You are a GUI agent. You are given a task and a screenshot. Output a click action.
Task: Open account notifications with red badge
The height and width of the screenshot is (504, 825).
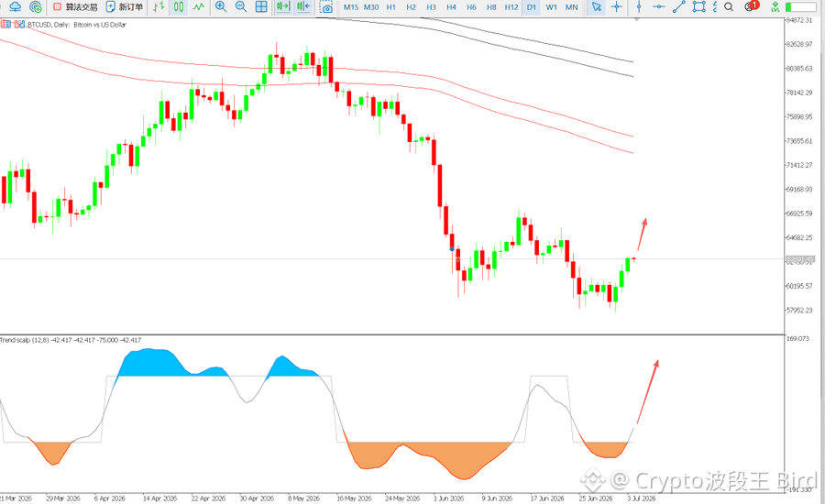tap(752, 6)
